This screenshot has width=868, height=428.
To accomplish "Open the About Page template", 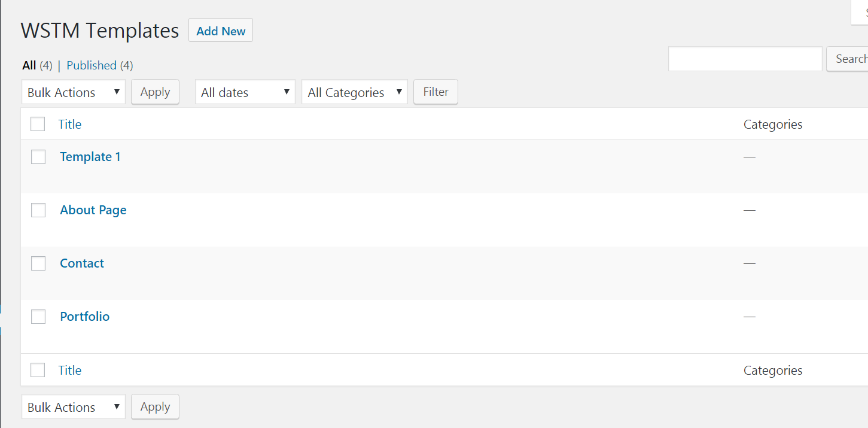I will pyautogui.click(x=93, y=210).
